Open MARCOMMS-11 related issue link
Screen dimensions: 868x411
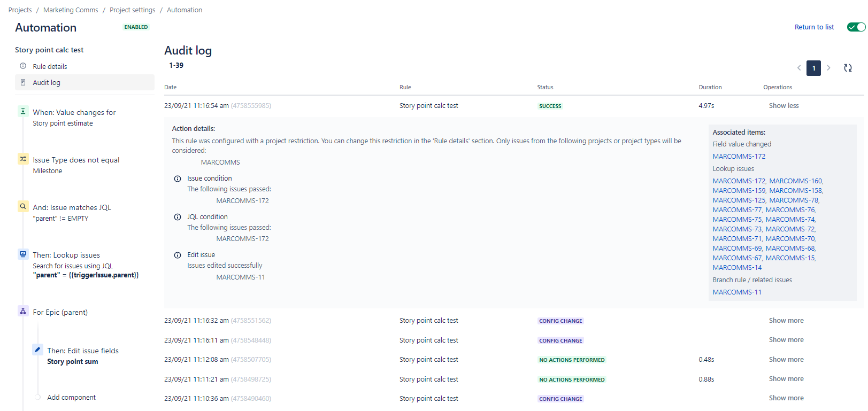(737, 292)
